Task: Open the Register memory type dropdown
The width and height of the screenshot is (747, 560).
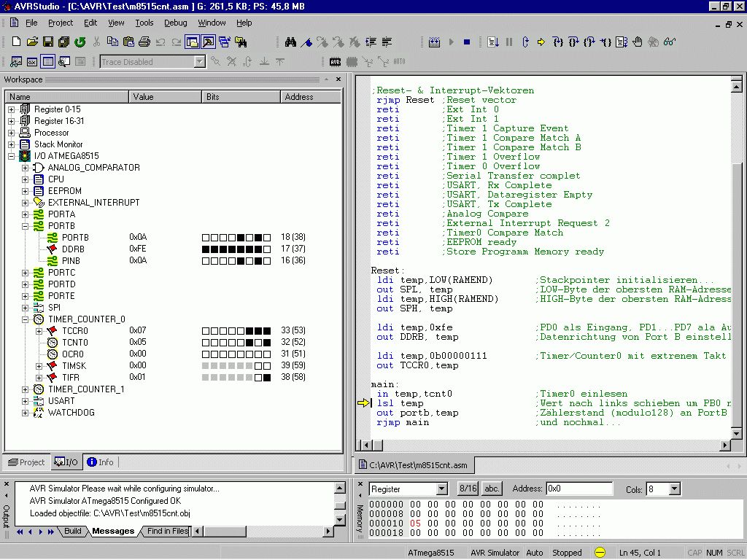Action: pyautogui.click(x=441, y=489)
